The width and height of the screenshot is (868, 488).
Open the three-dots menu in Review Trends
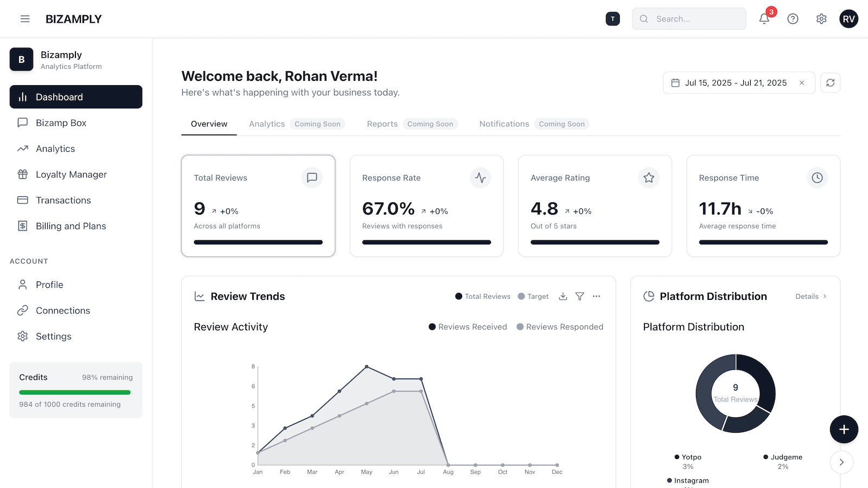click(x=596, y=297)
